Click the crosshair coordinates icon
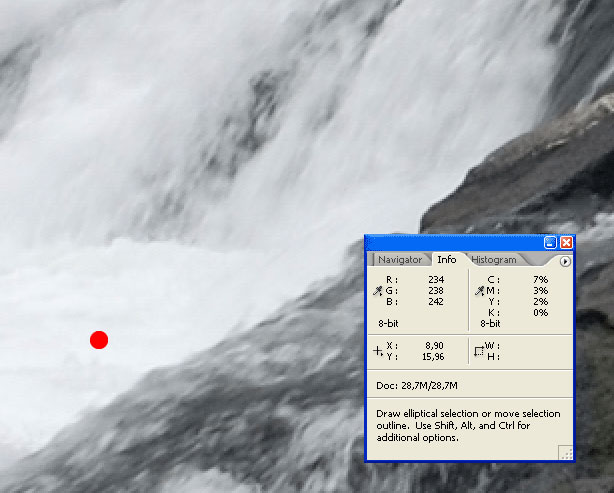The image size is (614, 493). click(x=377, y=351)
